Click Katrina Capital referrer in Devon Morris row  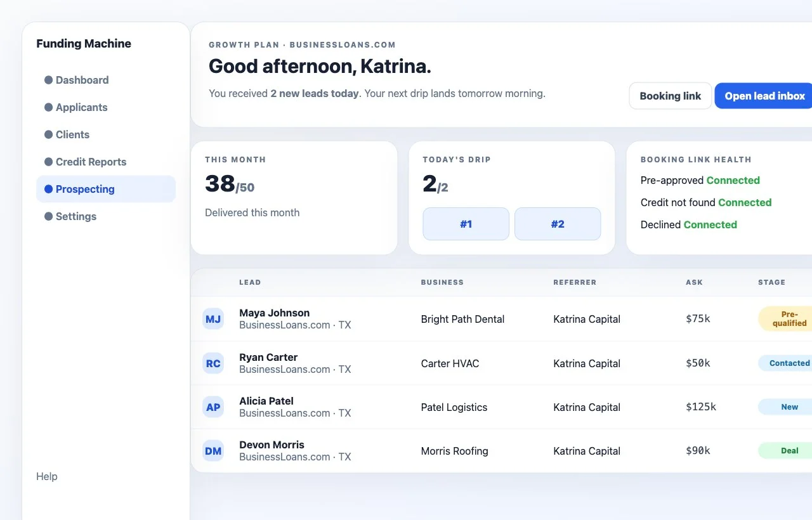[587, 451]
